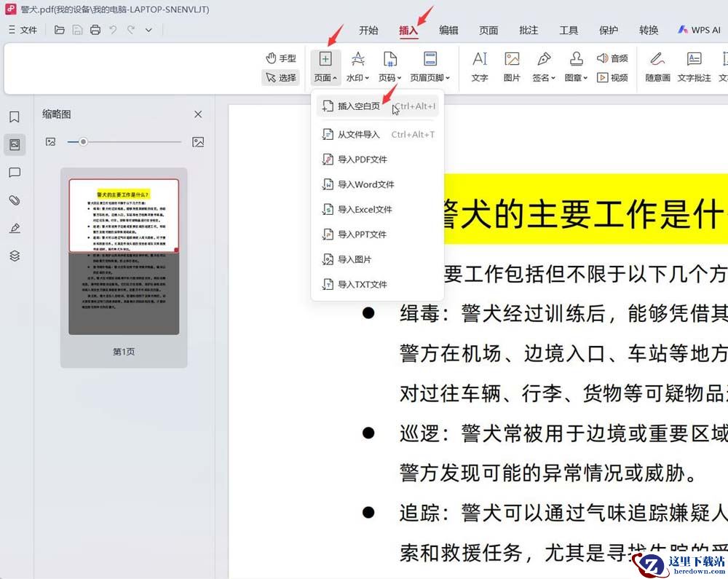Open the signature pen sidebar panel

[15, 228]
